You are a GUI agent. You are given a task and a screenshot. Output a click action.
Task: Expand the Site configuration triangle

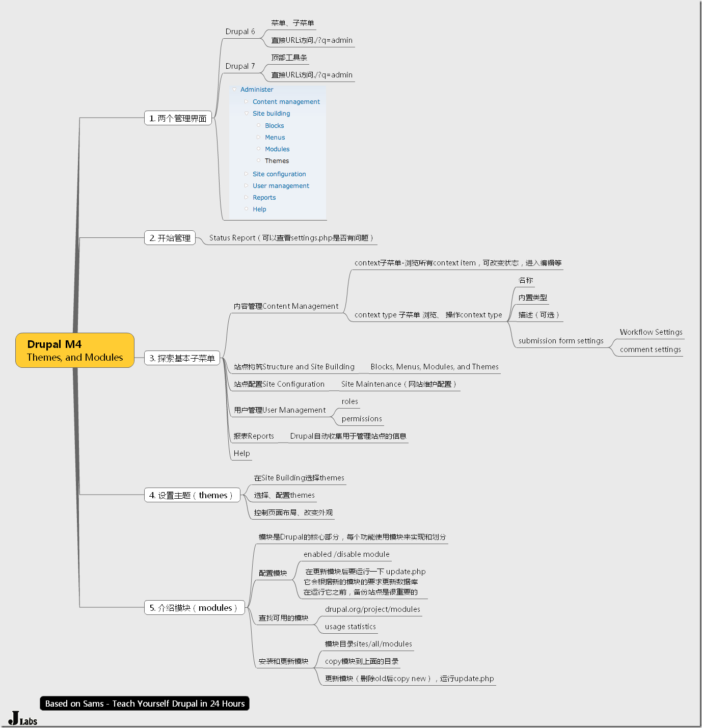tap(247, 174)
